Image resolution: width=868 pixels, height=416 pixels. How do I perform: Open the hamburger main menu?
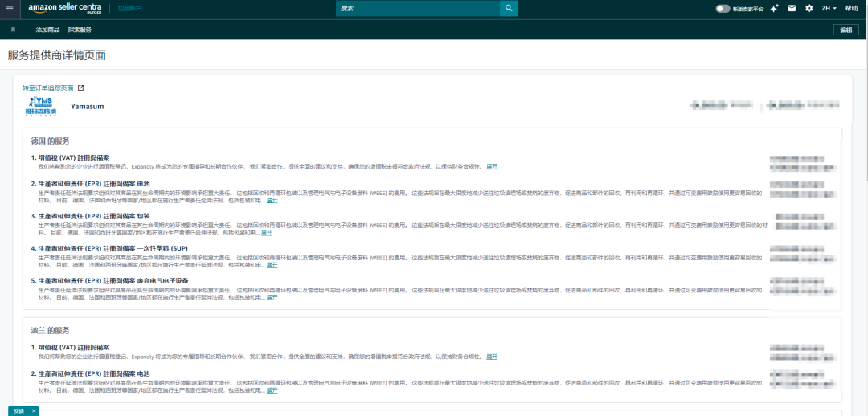(x=10, y=8)
